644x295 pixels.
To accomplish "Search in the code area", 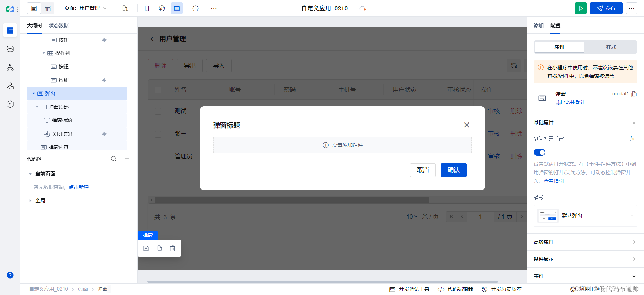I will 114,159.
